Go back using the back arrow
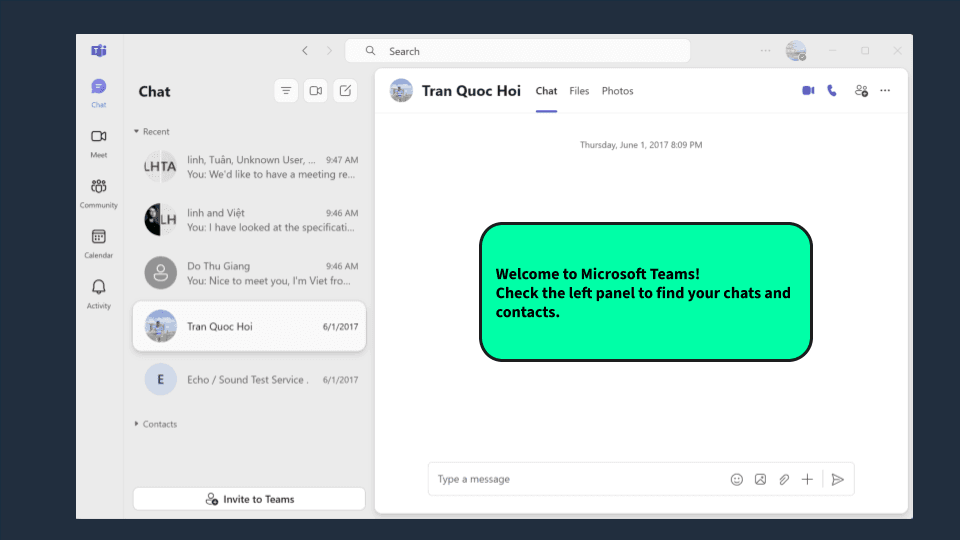 coord(305,51)
